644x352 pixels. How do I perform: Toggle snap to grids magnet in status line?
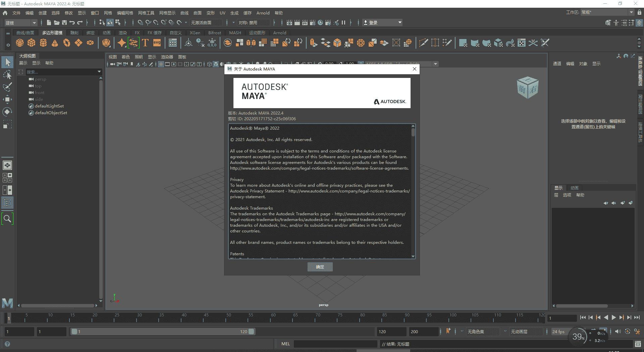pos(141,23)
